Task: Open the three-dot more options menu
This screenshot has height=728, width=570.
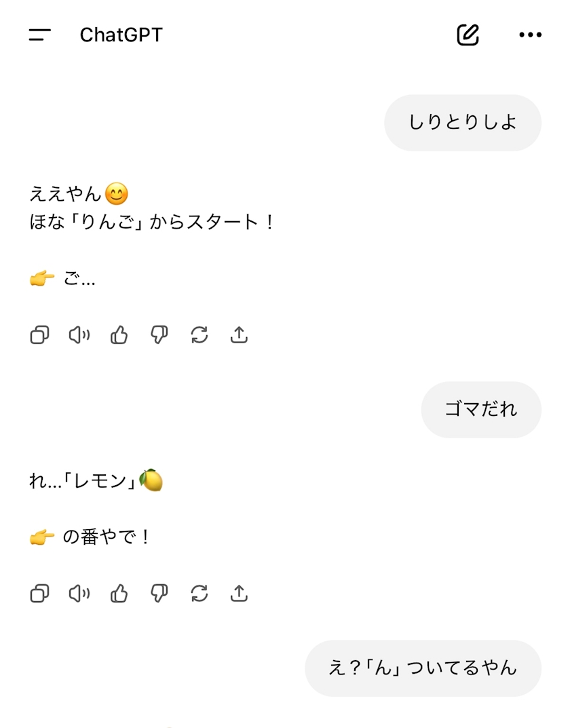Action: 531,35
